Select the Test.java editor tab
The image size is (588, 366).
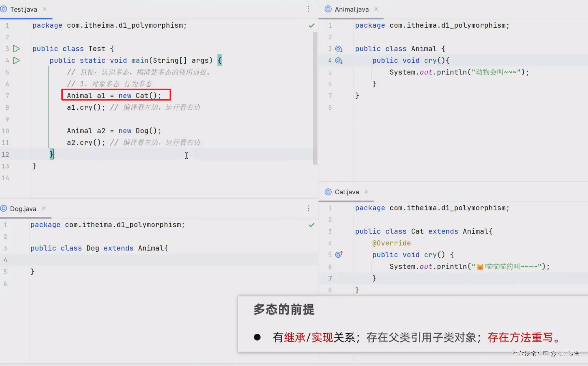tap(23, 9)
